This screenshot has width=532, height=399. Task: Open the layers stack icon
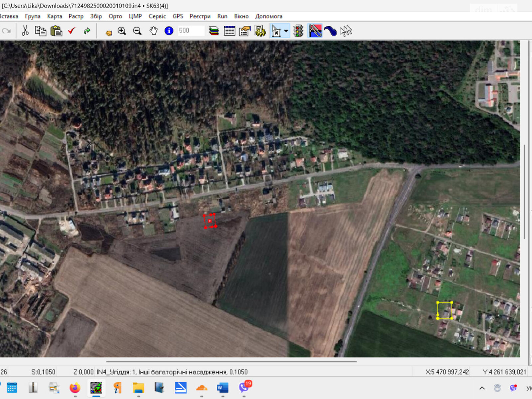214,31
